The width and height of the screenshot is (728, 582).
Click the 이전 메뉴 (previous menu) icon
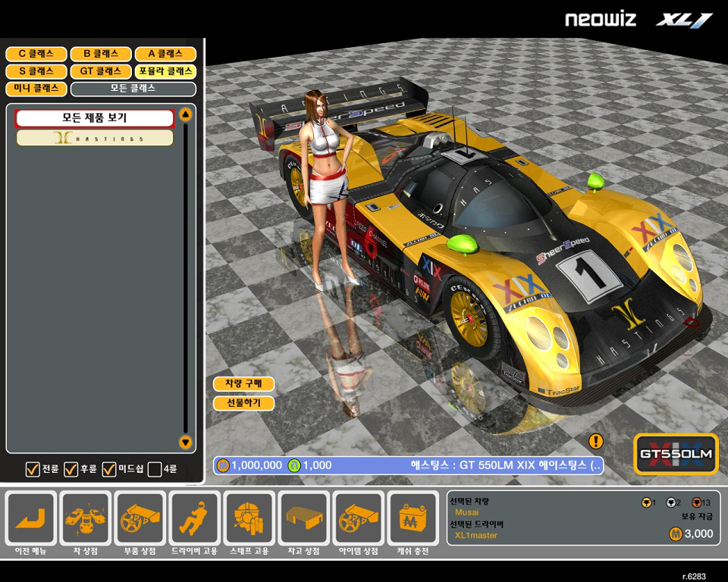click(x=31, y=518)
